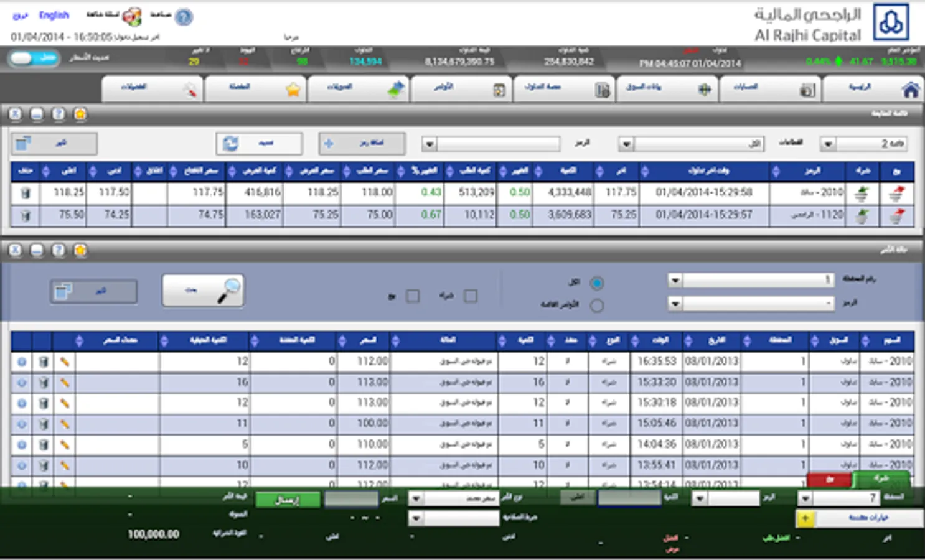Select the 'all' orders radio button
925x560 pixels.
[596, 283]
